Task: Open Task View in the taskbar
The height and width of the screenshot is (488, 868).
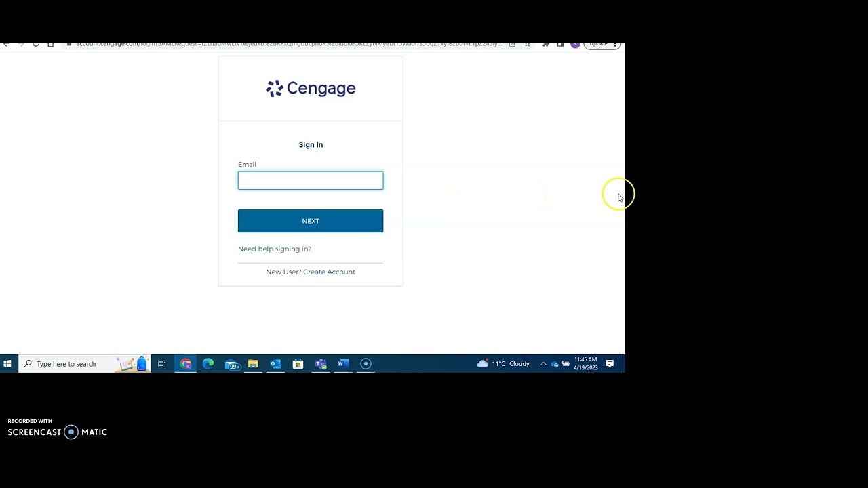Action: (162, 364)
